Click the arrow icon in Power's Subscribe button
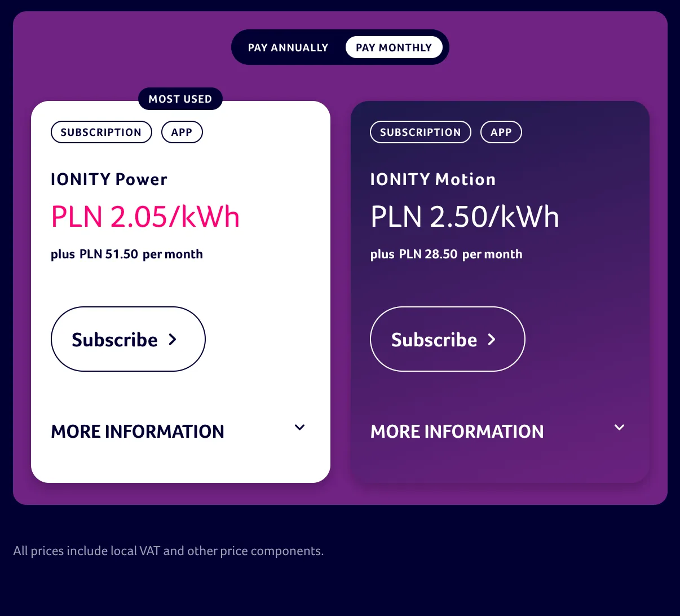The height and width of the screenshot is (616, 680). pos(173,339)
